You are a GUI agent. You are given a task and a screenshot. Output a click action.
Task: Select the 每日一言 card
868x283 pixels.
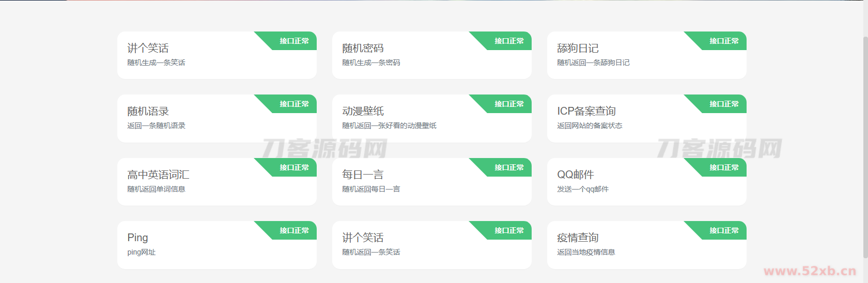coord(363,175)
